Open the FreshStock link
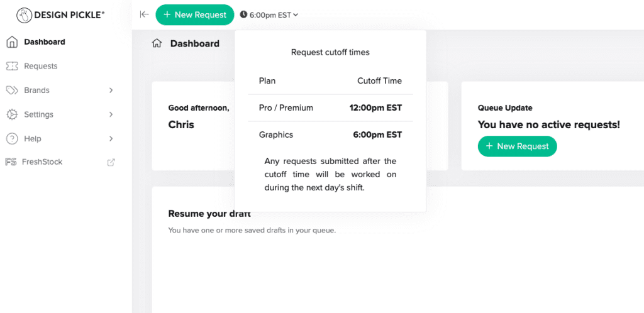Viewport: 644px width, 313px height. 43,162
